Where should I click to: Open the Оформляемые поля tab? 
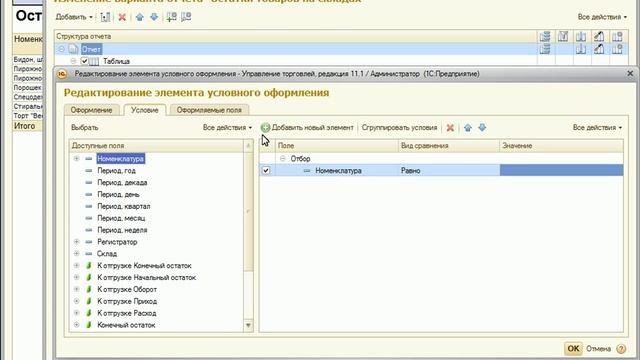click(x=209, y=110)
